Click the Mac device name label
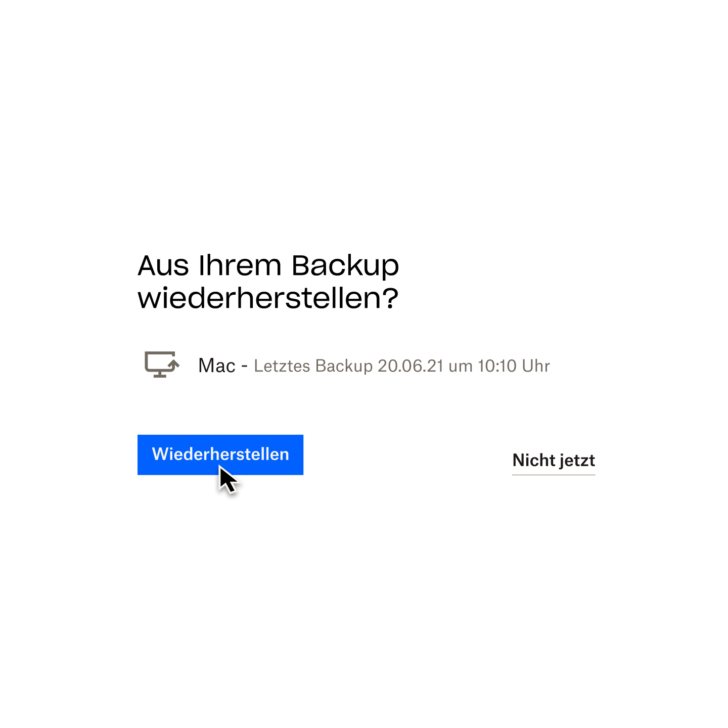This screenshot has height=728, width=728. click(x=217, y=366)
